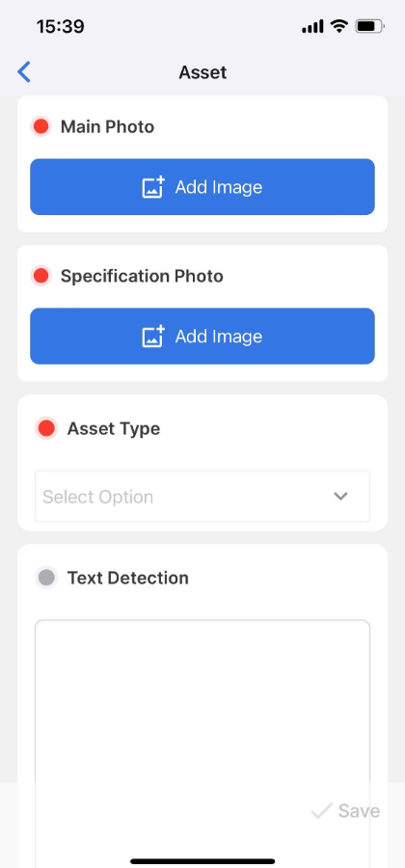Click the red dot beside Specification Photo
The width and height of the screenshot is (405, 868).
[40, 276]
